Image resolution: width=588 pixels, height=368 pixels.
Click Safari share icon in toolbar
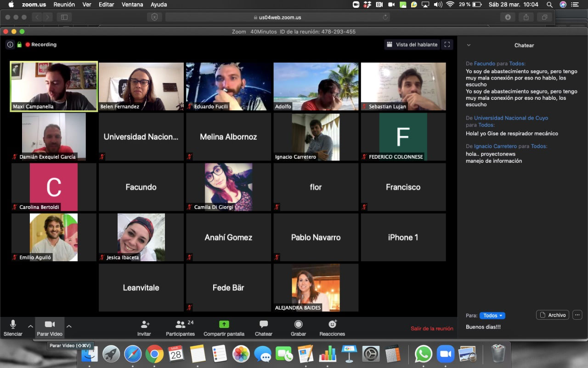pos(526,17)
